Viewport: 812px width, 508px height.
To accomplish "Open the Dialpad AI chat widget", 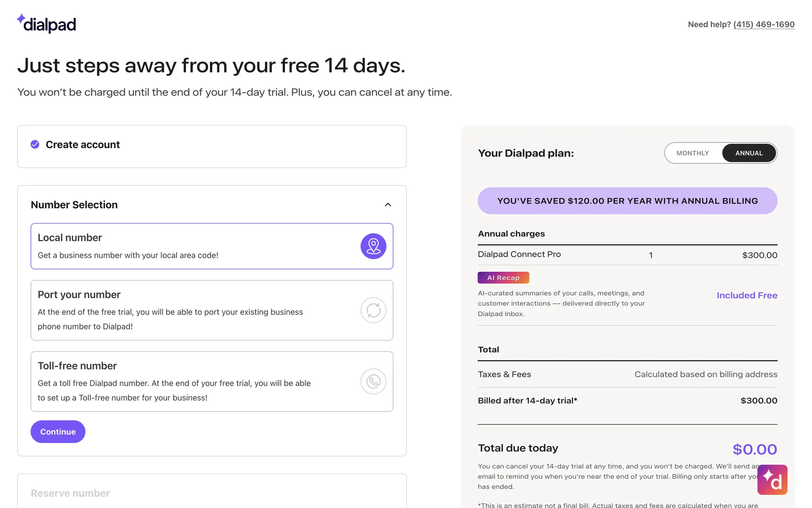I will click(x=772, y=480).
